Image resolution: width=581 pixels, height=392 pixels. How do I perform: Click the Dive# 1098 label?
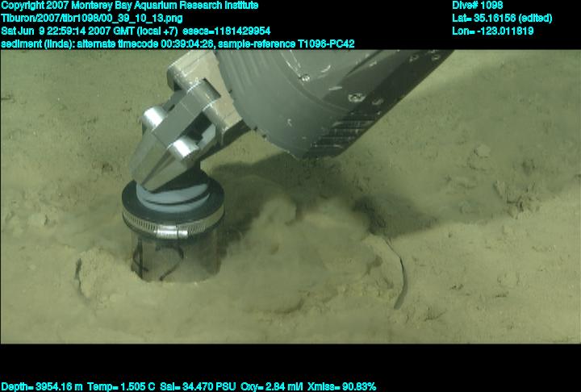[x=478, y=5]
